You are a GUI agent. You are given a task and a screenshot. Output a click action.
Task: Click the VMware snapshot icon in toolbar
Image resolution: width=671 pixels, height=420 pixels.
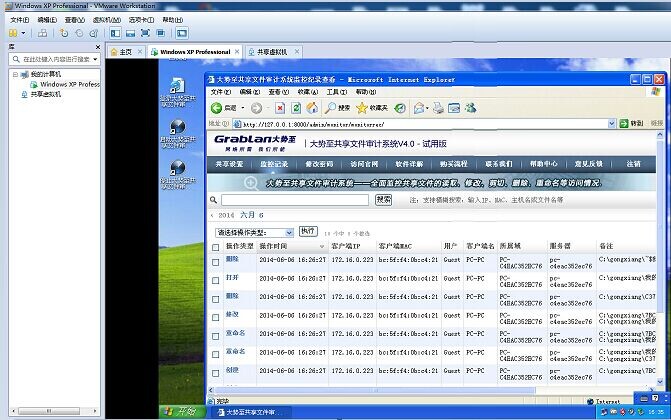pos(63,33)
